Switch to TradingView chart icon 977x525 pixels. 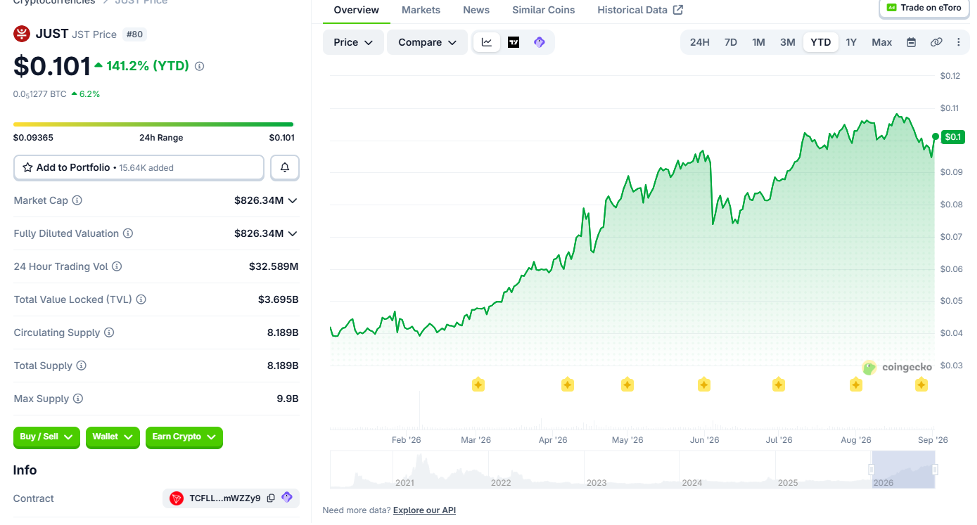[513, 42]
